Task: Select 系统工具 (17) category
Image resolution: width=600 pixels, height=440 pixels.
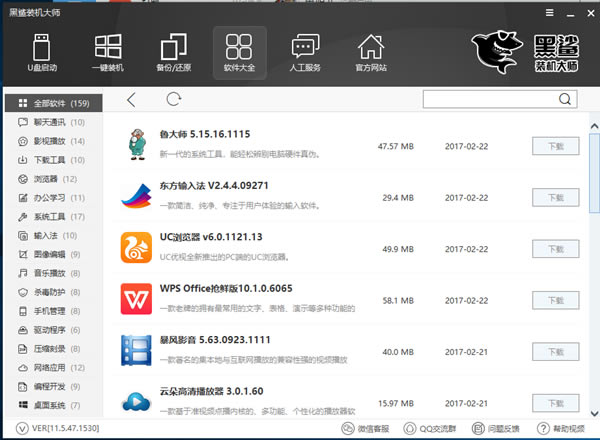Action: [54, 217]
